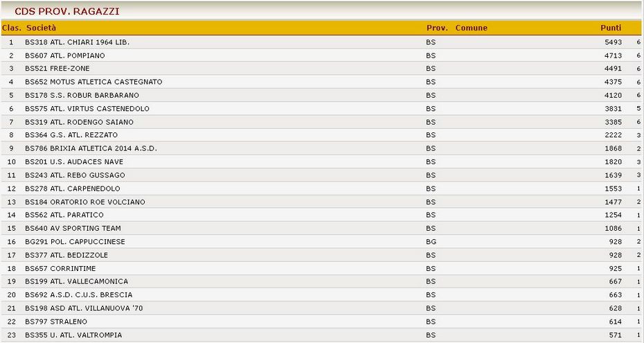Click the Comune column header
The image size is (644, 343).
tap(471, 28)
